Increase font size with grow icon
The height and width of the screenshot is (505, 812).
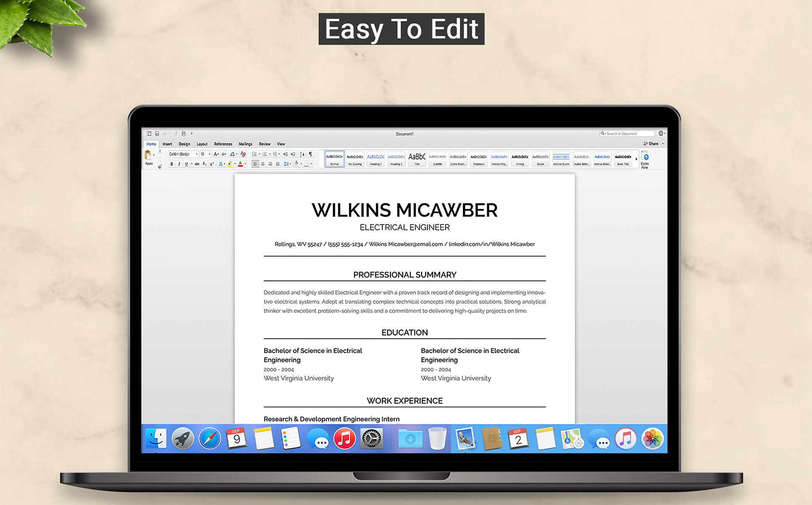(216, 154)
